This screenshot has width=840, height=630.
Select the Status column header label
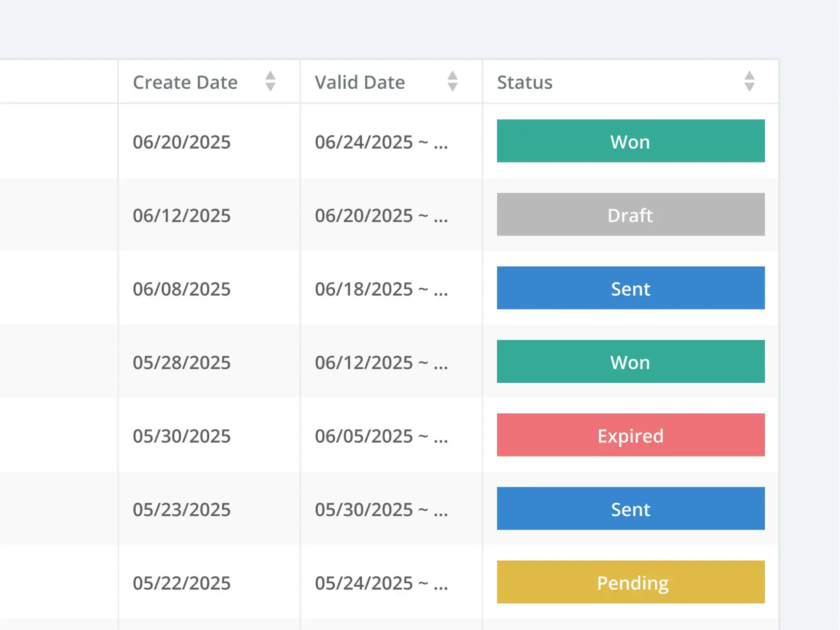click(525, 82)
